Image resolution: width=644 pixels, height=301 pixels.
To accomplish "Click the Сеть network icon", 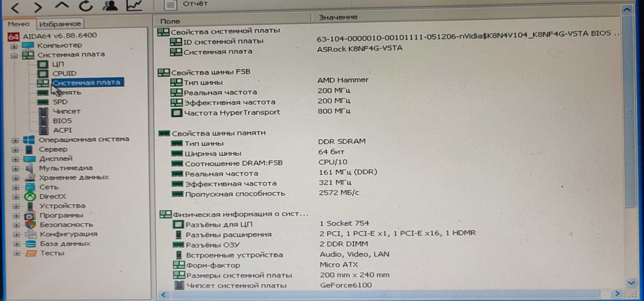I will [x=30, y=187].
